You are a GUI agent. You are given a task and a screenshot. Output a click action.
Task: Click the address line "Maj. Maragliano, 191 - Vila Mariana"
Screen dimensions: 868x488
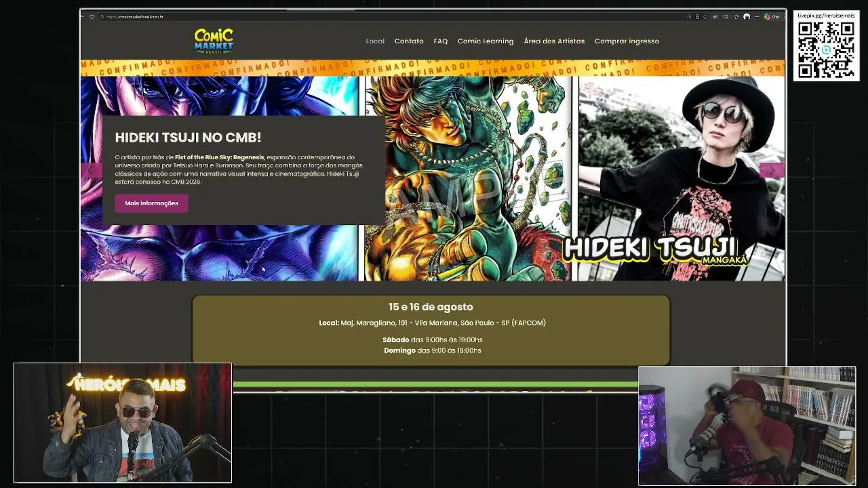tap(399, 323)
